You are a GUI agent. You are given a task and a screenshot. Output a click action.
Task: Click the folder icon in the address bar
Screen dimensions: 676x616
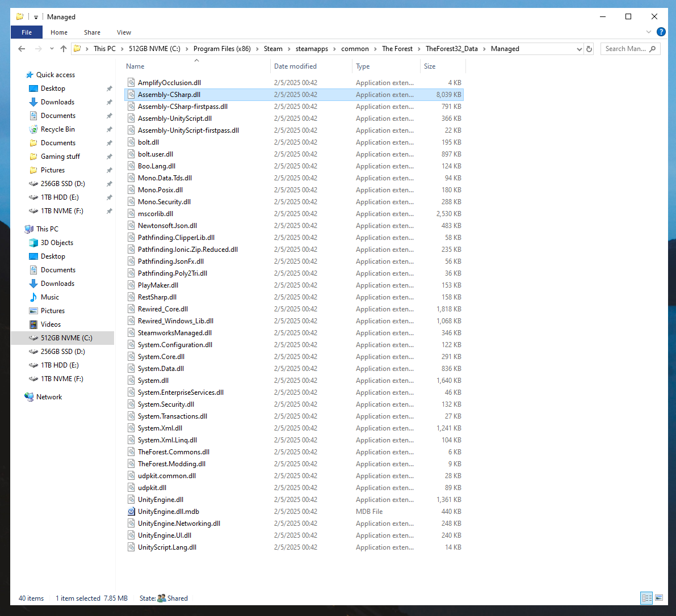(x=77, y=49)
